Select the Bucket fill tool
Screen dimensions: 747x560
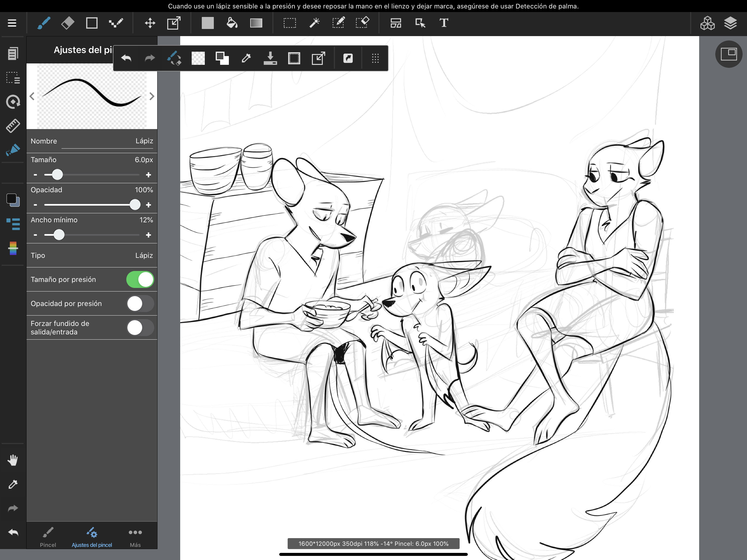pyautogui.click(x=232, y=23)
